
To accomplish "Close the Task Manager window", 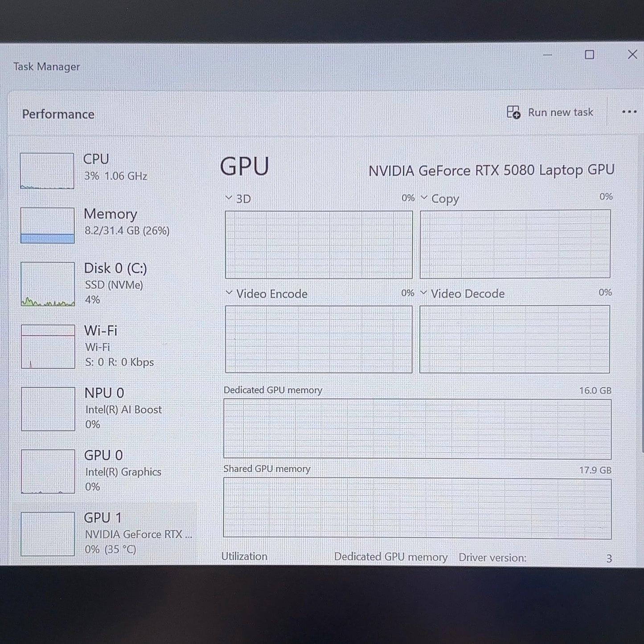I will pos(632,54).
